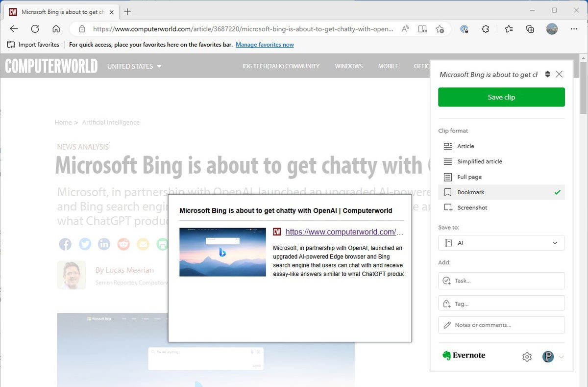Close the Microsoft Bing article tab
Image resolution: width=588 pixels, height=387 pixels.
click(x=112, y=12)
